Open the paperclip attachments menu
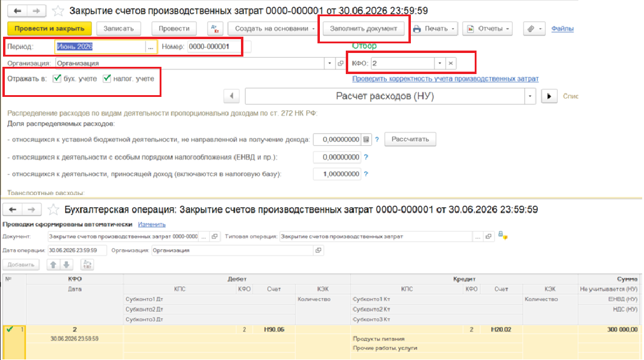Image resolution: width=644 pixels, height=360 pixels. 534,28
